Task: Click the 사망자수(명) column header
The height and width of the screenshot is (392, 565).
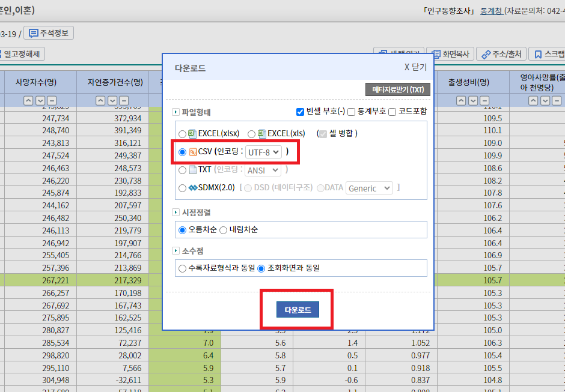Action: coord(40,82)
